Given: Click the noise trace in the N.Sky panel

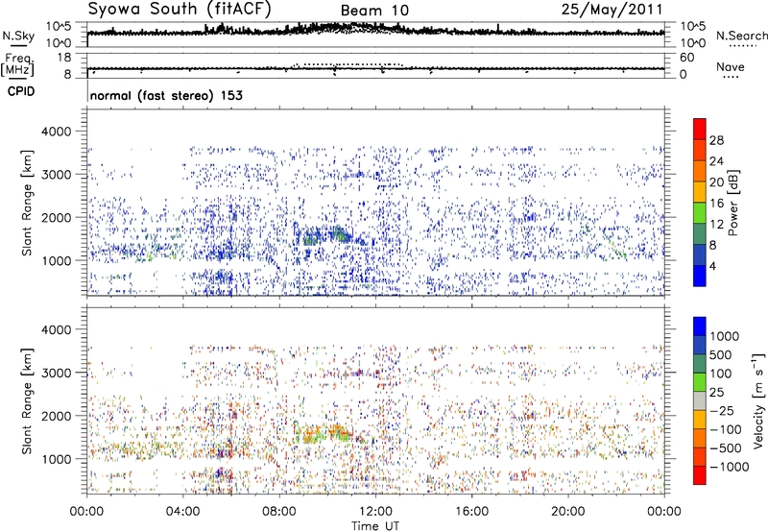Looking at the screenshot, I should click(x=375, y=31).
